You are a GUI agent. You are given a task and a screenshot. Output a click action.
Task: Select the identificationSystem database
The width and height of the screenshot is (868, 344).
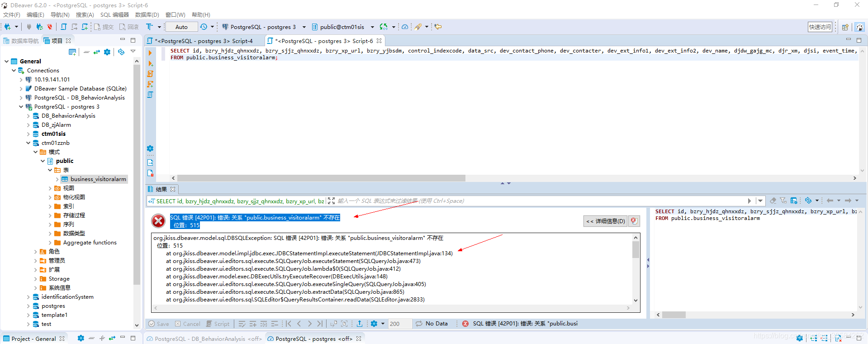pyautogui.click(x=67, y=297)
